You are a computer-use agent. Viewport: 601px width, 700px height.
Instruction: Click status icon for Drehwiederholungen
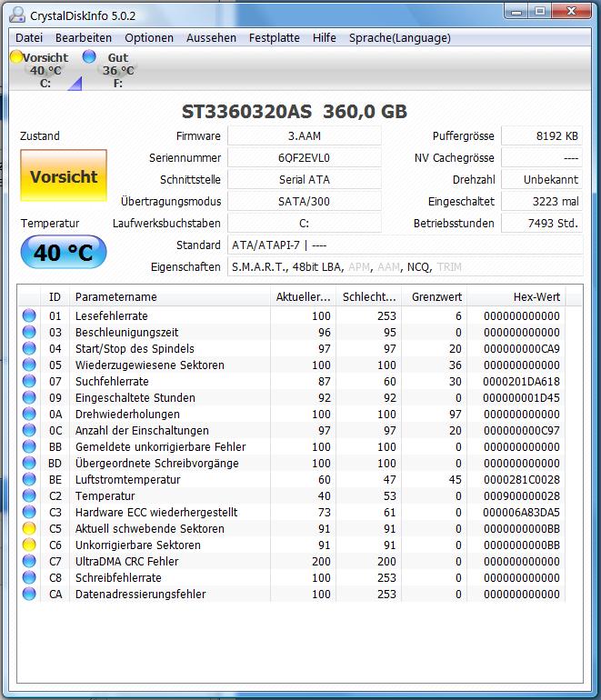tap(29, 414)
